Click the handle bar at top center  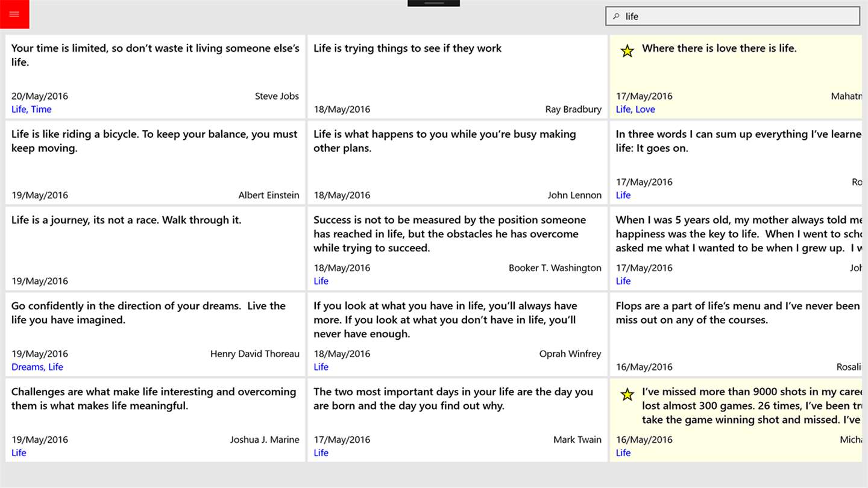coord(433,3)
